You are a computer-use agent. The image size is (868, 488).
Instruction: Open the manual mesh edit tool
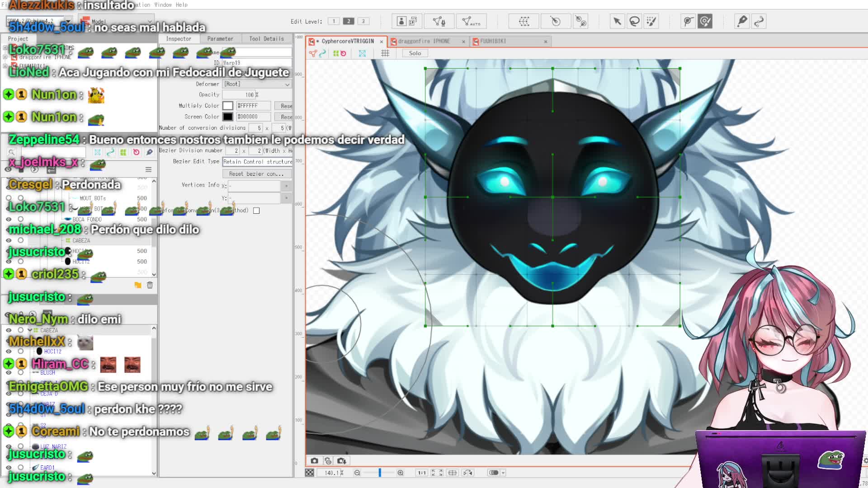point(439,21)
